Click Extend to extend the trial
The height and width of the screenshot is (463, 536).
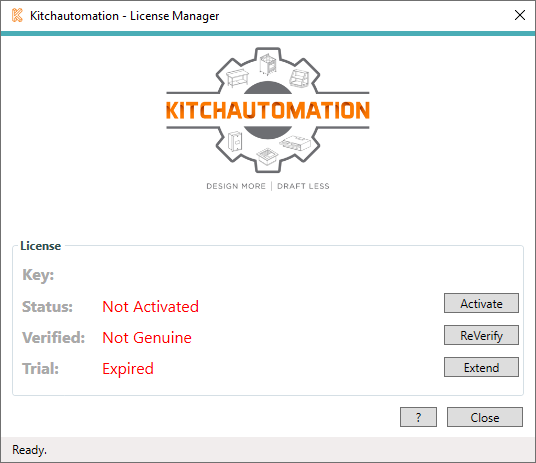pyautogui.click(x=481, y=367)
